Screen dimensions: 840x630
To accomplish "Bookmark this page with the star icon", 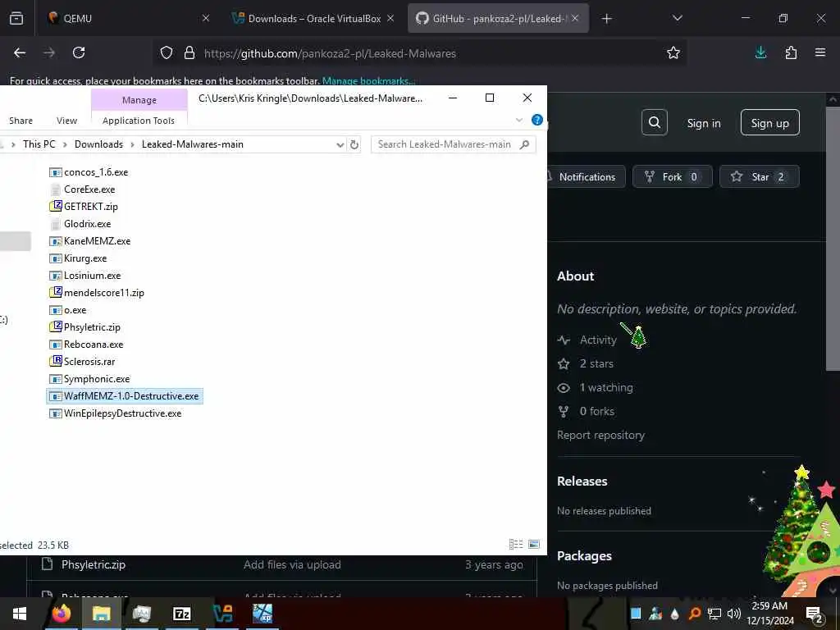I will point(673,52).
